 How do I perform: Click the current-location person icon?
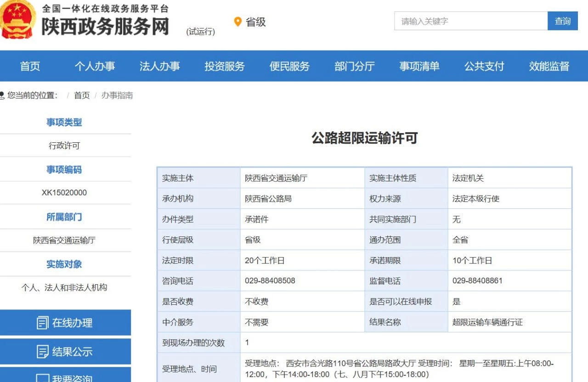click(2, 95)
